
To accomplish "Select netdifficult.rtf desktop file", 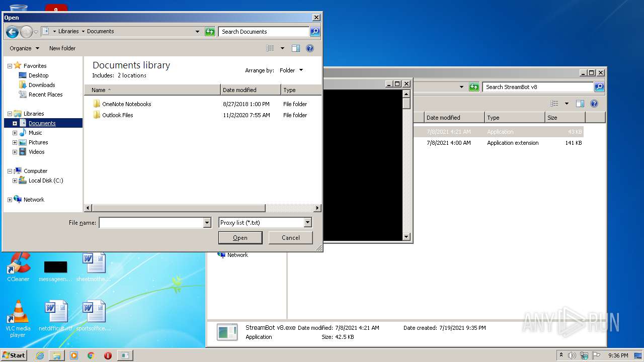I will (x=55, y=316).
